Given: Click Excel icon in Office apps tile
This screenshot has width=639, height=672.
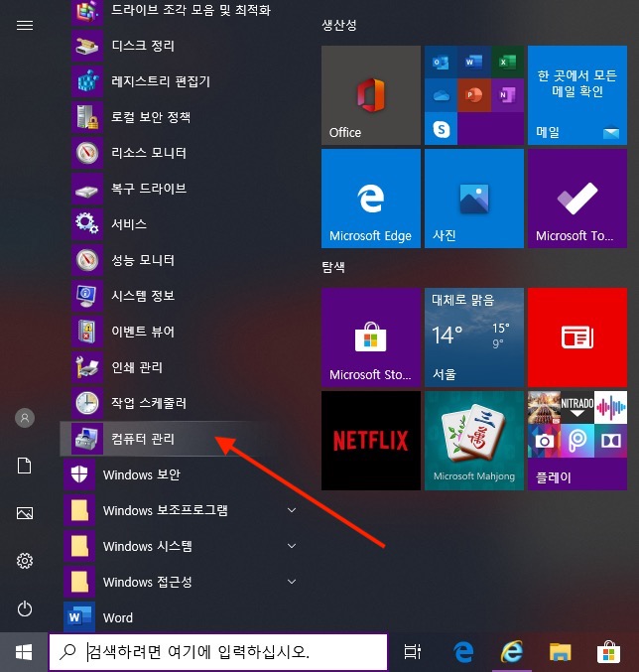Looking at the screenshot, I should (x=507, y=63).
